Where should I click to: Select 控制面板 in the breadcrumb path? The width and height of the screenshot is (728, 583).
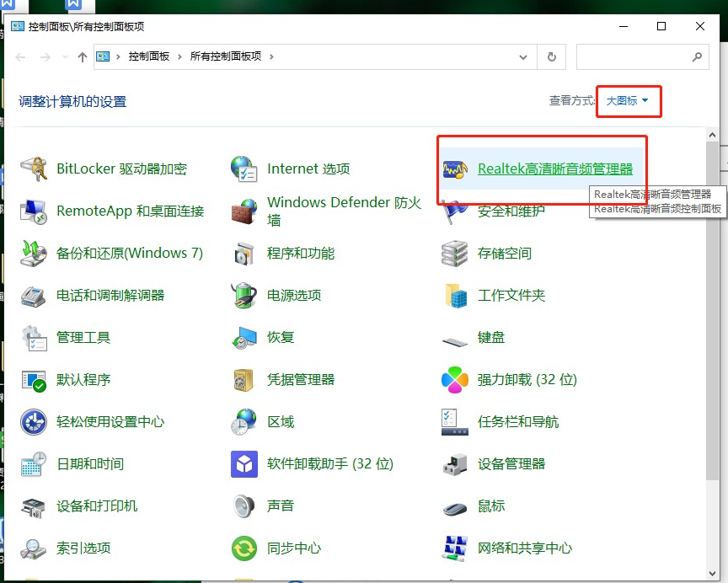coord(149,56)
